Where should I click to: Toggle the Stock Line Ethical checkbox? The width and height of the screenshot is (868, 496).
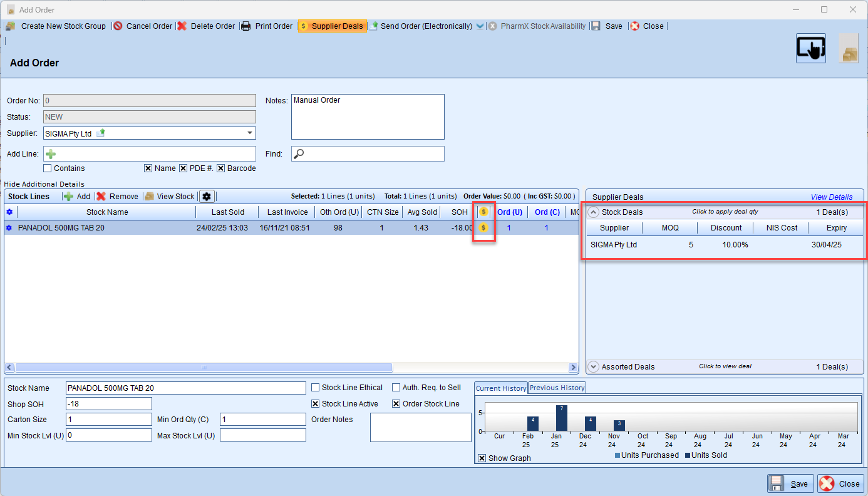tap(316, 388)
